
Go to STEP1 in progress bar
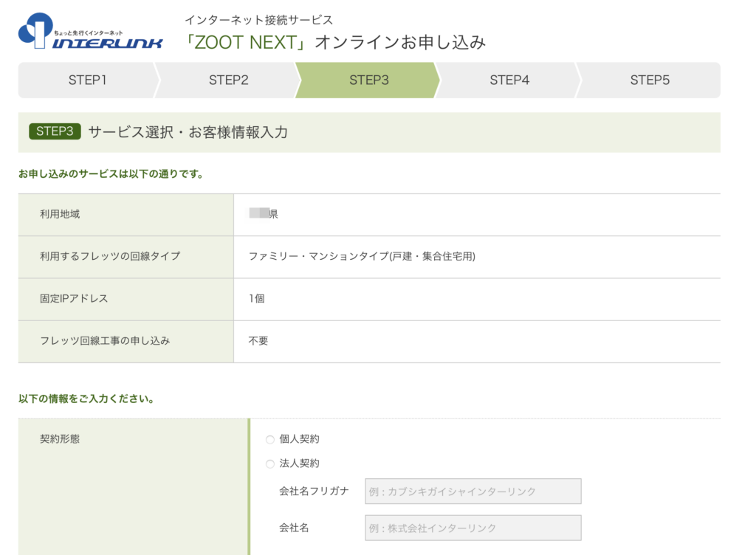88,80
